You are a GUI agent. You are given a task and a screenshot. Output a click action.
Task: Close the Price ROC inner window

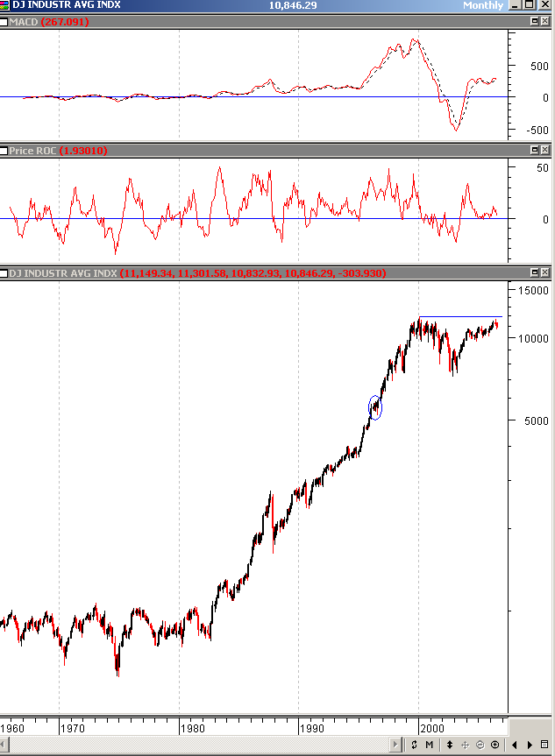point(544,150)
